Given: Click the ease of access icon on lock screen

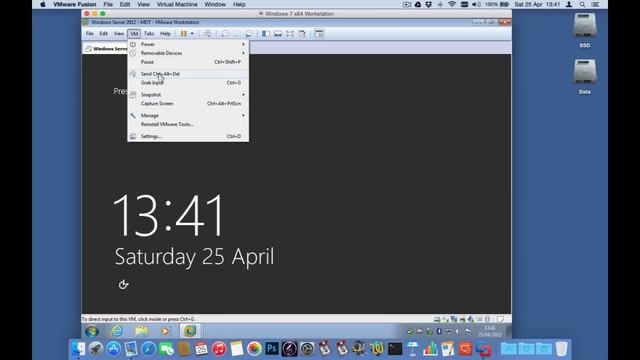Looking at the screenshot, I should click(x=123, y=284).
